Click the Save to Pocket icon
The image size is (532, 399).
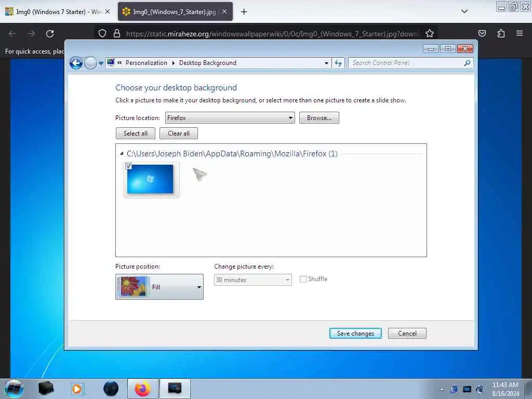click(x=482, y=33)
